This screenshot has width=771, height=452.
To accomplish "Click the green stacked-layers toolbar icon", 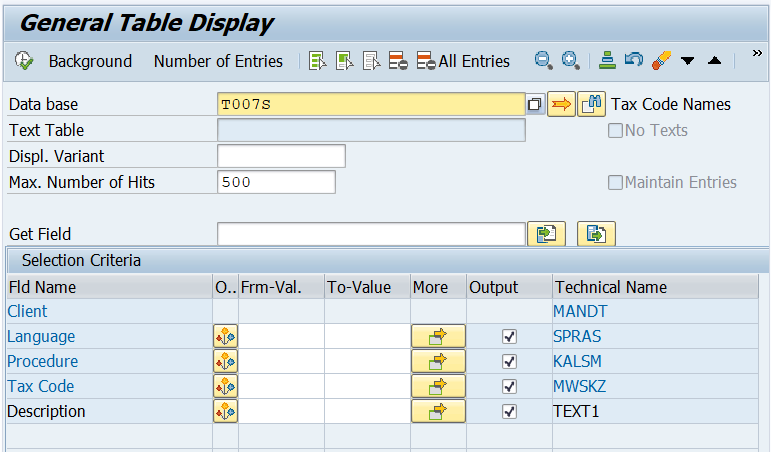I will click(x=607, y=60).
